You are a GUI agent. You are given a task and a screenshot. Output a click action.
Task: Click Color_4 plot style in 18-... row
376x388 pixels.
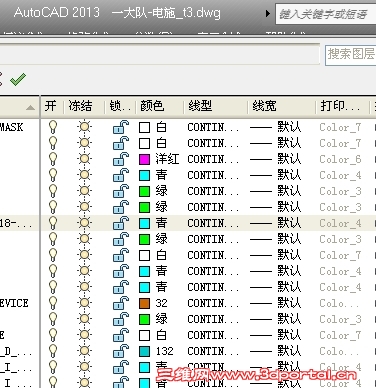pyautogui.click(x=340, y=223)
